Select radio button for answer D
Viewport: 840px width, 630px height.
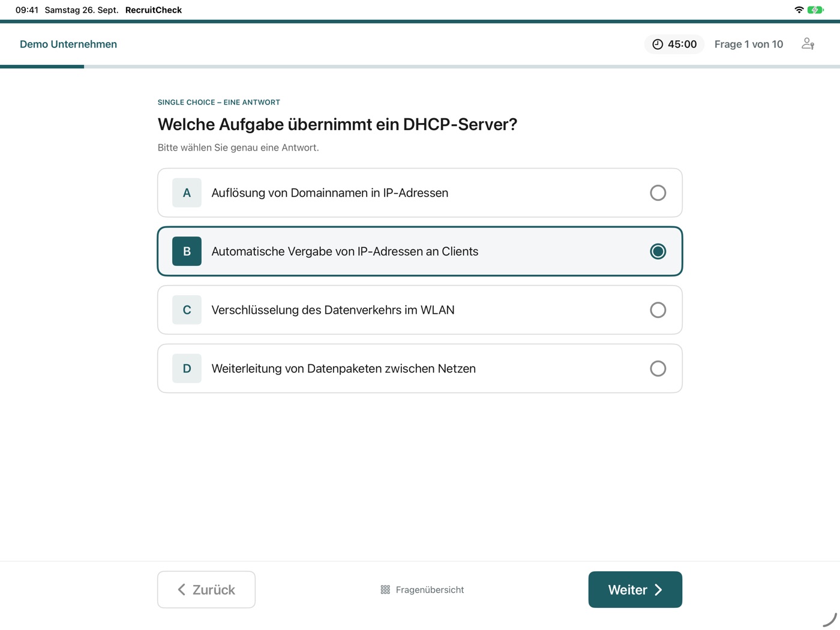pos(658,368)
